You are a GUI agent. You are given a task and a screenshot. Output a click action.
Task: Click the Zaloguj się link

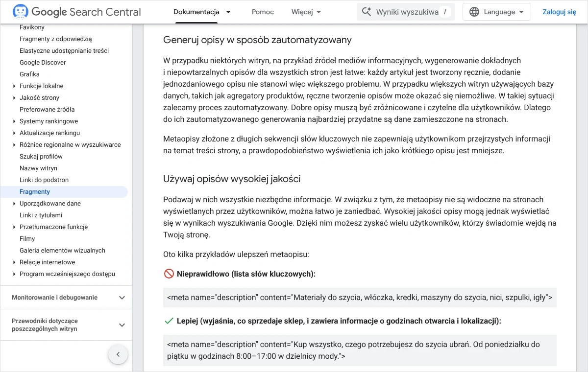pos(559,12)
